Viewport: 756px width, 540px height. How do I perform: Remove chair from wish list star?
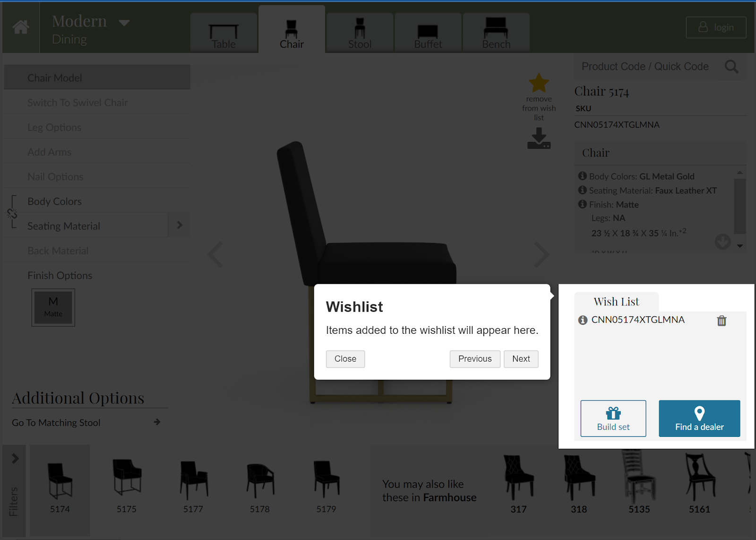(539, 83)
